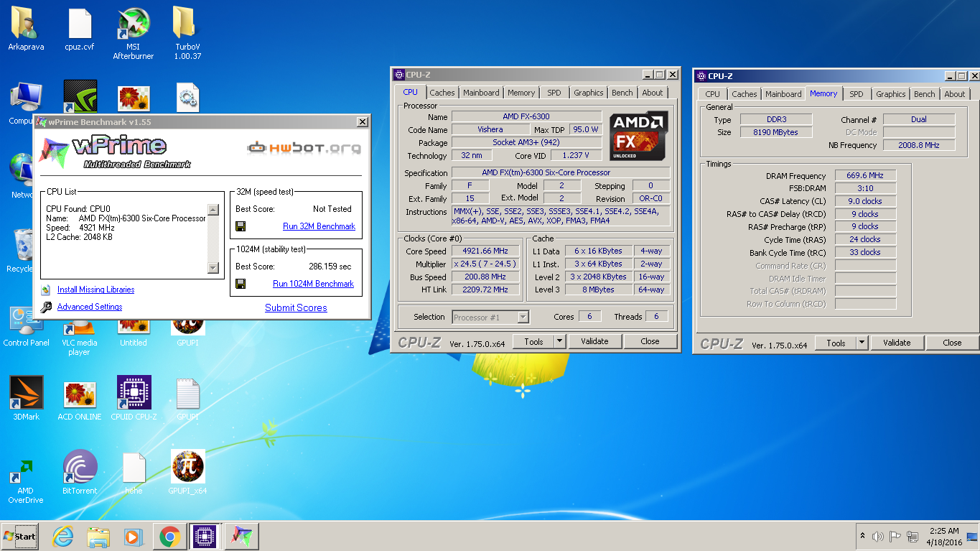This screenshot has height=551, width=980.
Task: Click the network tray icon
Action: [x=913, y=537]
